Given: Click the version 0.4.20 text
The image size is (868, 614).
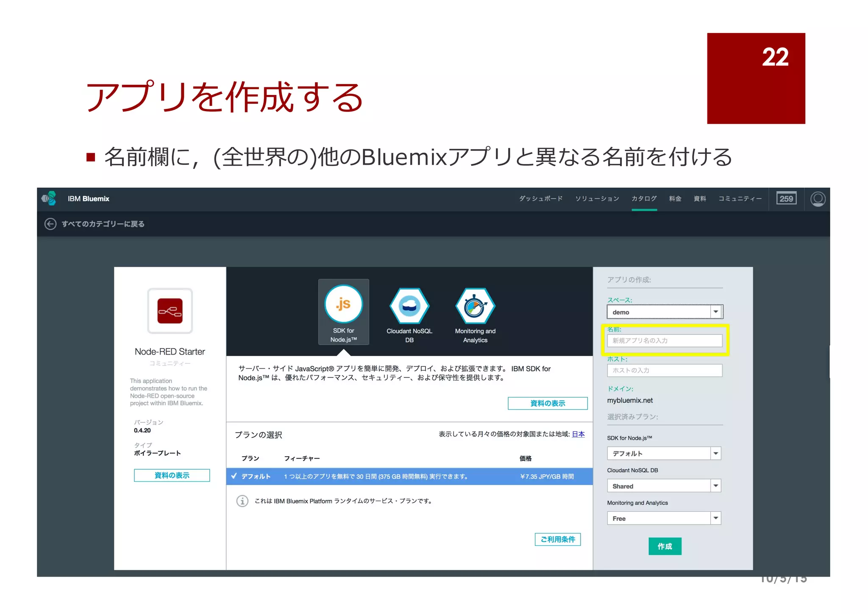Looking at the screenshot, I should [x=142, y=430].
